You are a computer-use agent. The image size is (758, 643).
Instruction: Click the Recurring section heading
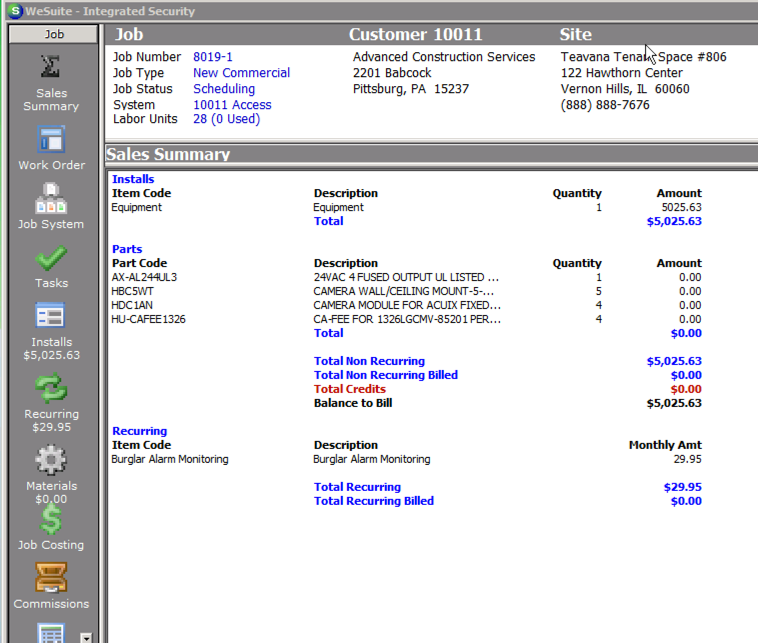pyautogui.click(x=139, y=431)
